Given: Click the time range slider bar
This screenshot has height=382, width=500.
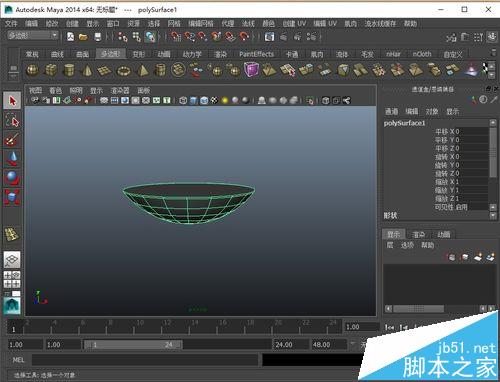Looking at the screenshot, I should point(133,344).
